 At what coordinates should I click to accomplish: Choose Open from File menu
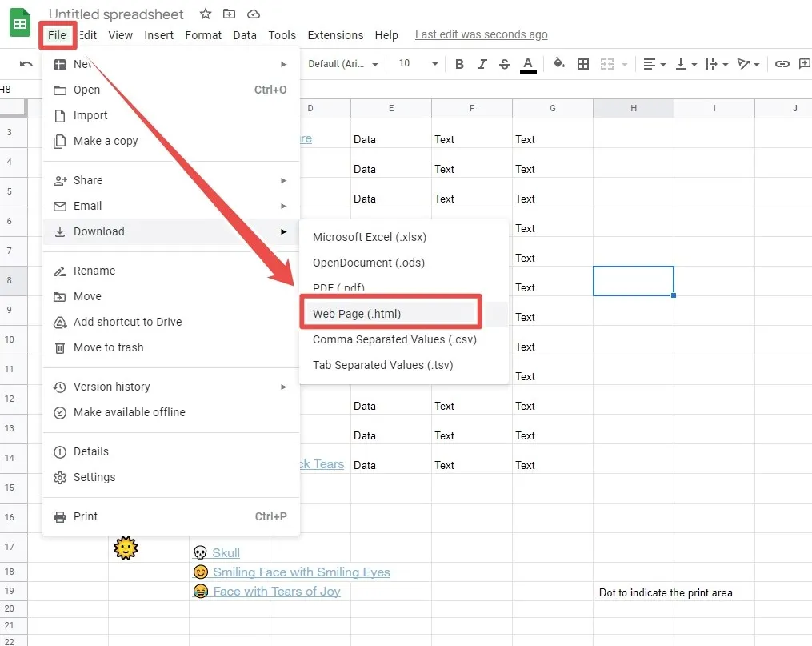click(x=171, y=90)
